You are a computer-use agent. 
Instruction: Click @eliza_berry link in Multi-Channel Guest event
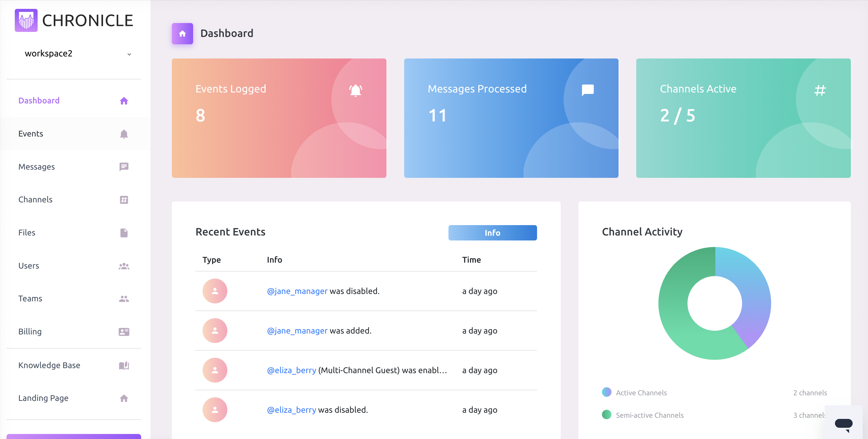(291, 370)
